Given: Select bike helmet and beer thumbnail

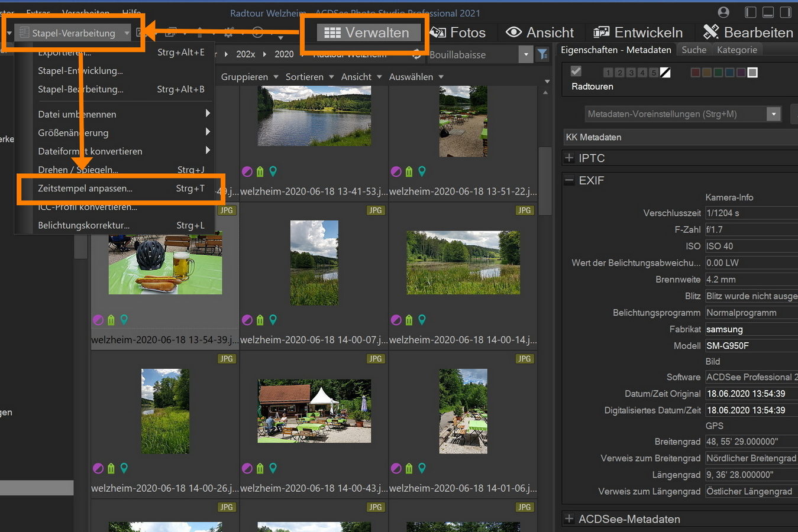Looking at the screenshot, I should pyautogui.click(x=165, y=262).
